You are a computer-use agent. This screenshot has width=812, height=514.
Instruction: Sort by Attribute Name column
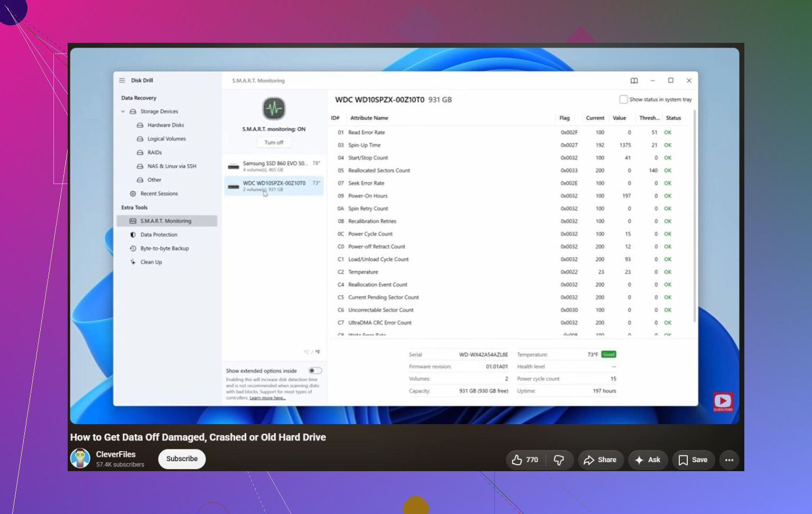coord(369,118)
